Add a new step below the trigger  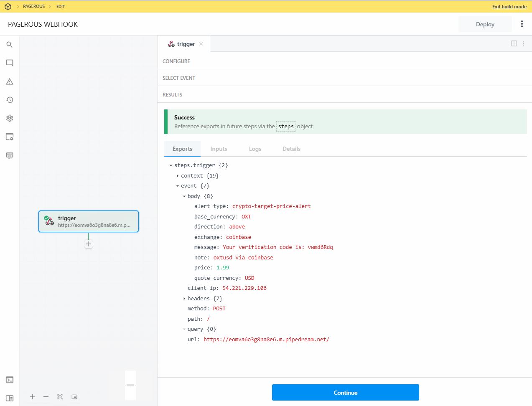pos(88,244)
